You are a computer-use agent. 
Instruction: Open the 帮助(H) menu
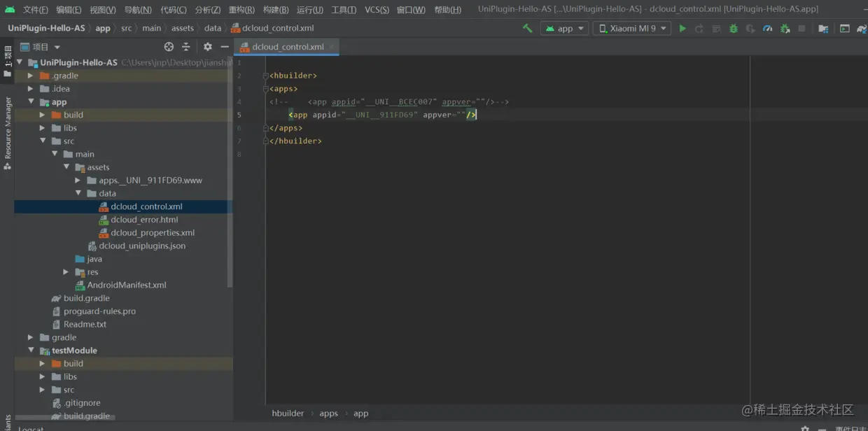[x=448, y=10]
